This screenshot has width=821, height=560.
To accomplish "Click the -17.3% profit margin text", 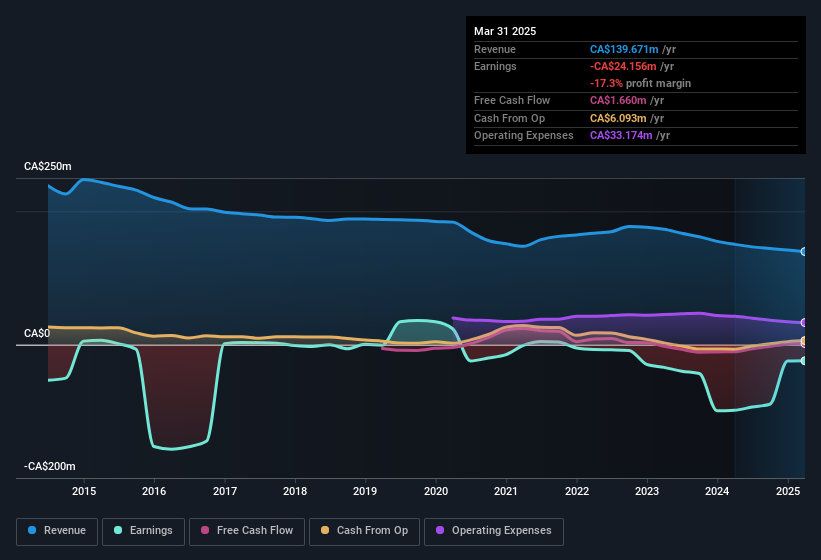I will (x=640, y=83).
